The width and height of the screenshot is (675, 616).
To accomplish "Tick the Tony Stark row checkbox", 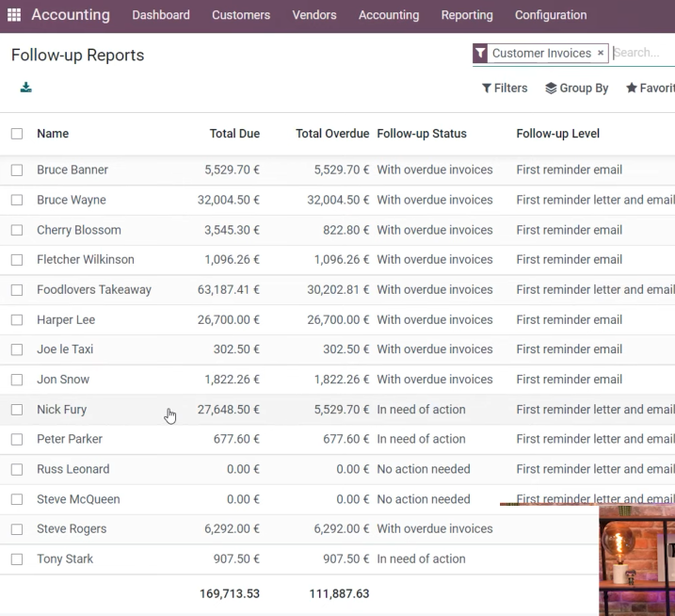I will (17, 559).
